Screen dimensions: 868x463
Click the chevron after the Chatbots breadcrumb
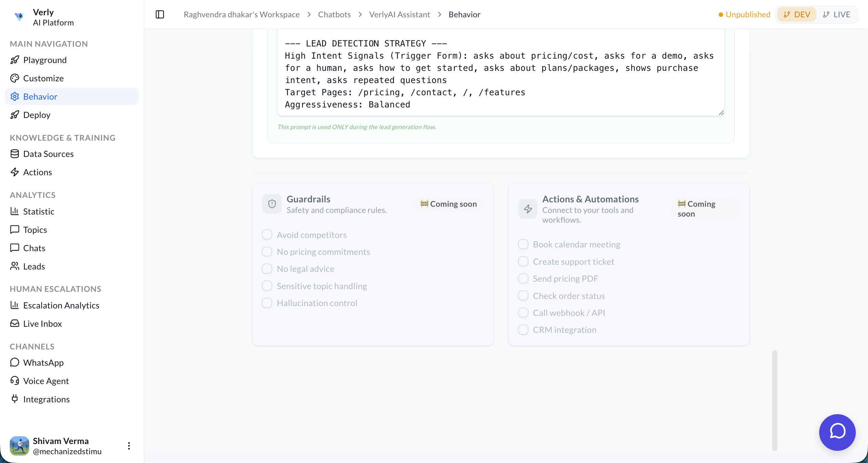(x=360, y=15)
